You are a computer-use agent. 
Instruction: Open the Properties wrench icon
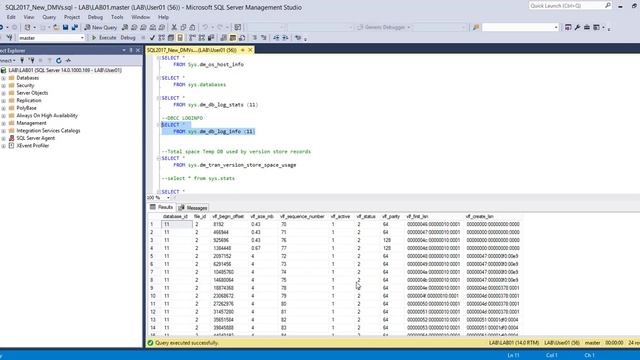[x=577, y=27]
